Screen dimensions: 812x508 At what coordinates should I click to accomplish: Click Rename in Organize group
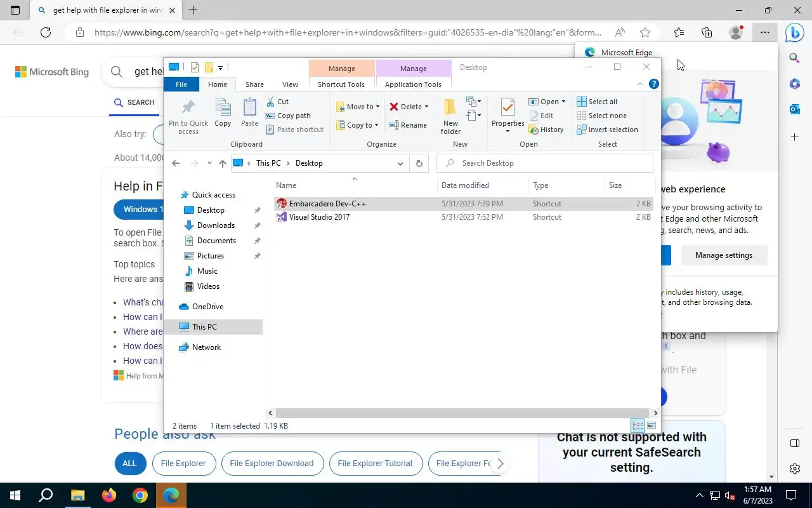[408, 125]
